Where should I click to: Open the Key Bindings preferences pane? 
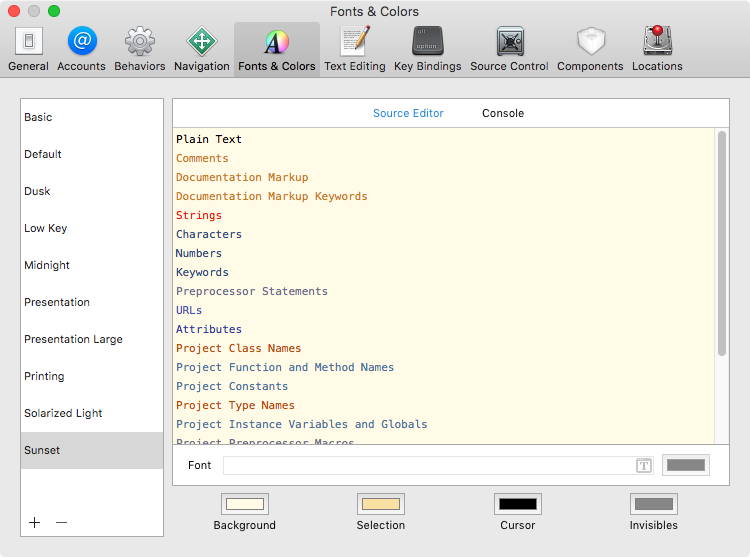pyautogui.click(x=428, y=49)
